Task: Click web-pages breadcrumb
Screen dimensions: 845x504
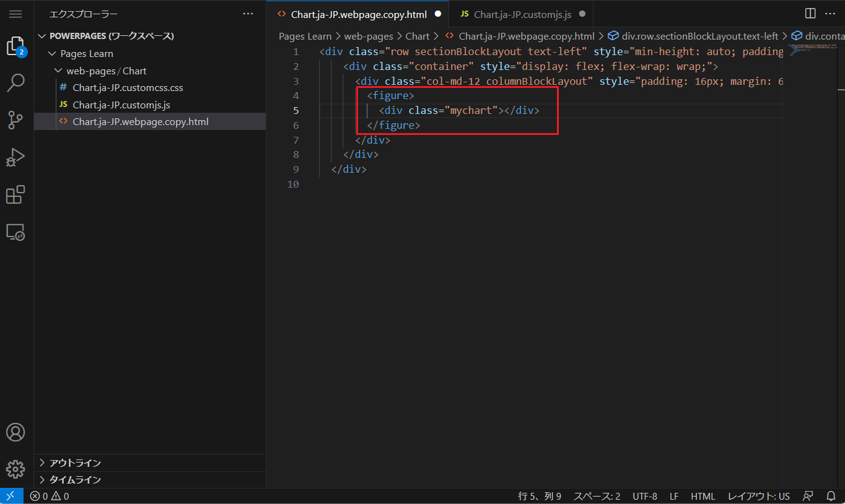Action: (x=369, y=36)
